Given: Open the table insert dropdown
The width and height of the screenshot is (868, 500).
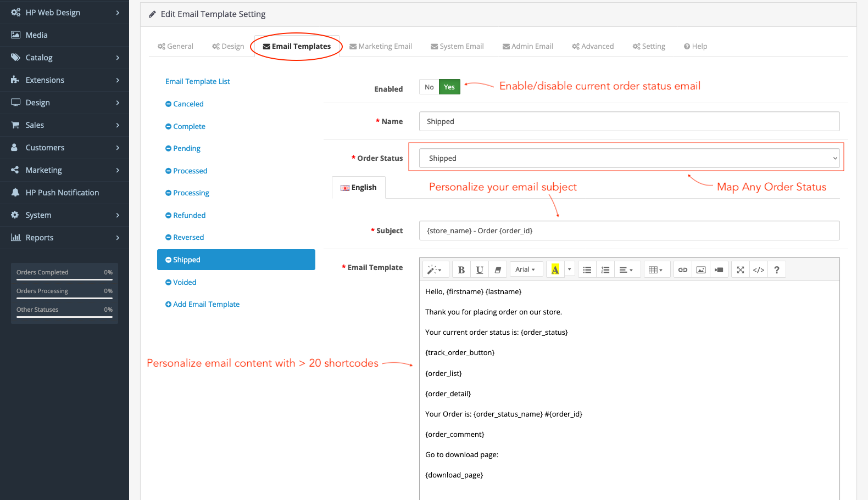Looking at the screenshot, I should tap(655, 269).
